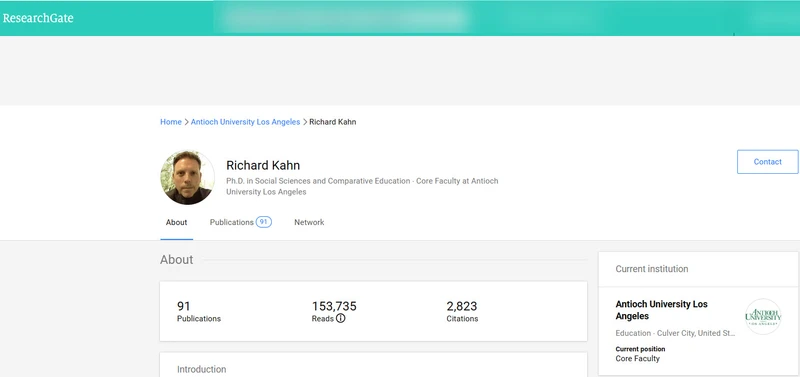
Task: Open the ResearchGate home logo
Action: point(38,18)
